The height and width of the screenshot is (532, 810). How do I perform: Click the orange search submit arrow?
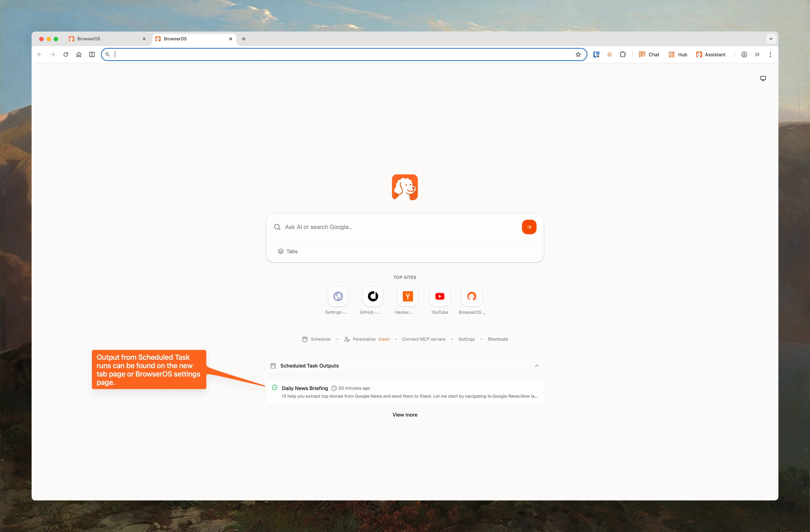point(529,227)
